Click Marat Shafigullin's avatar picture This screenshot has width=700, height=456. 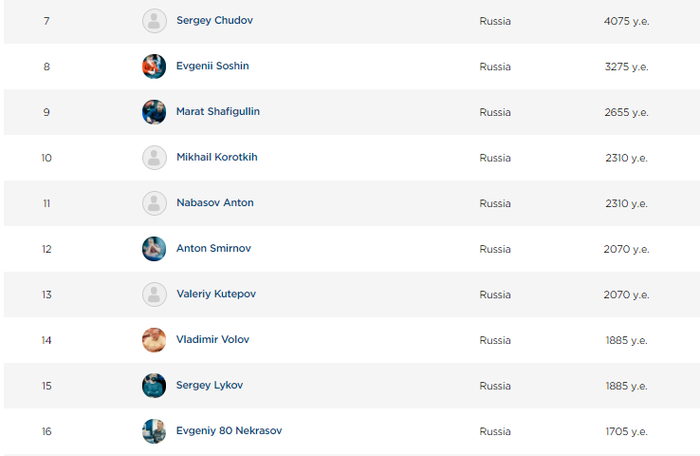pos(154,112)
